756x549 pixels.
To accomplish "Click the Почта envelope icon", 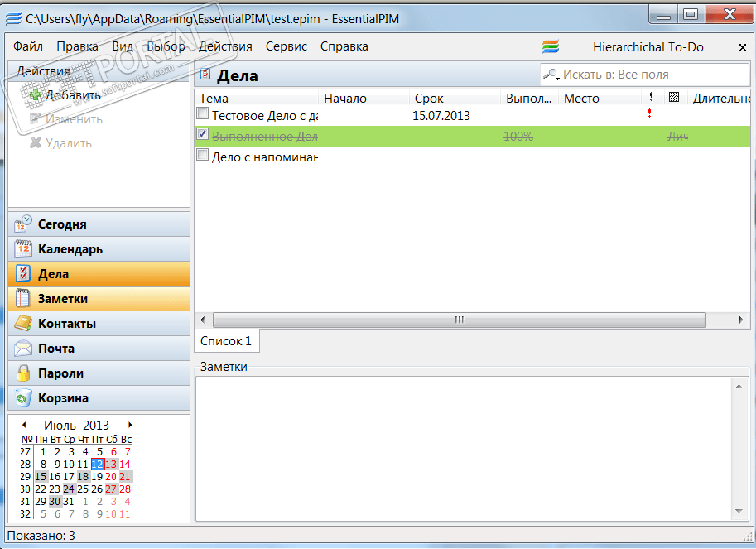I will (x=22, y=348).
